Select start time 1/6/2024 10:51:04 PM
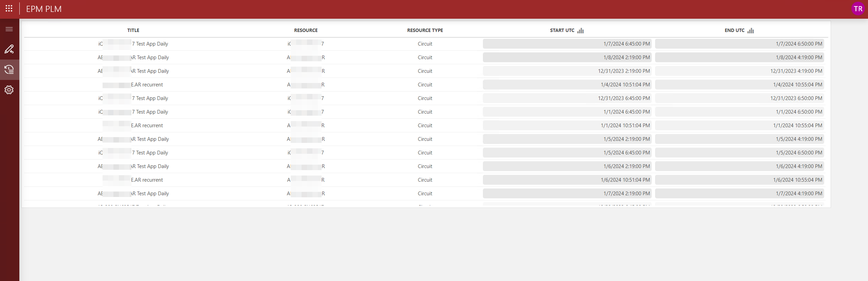This screenshot has width=868, height=281. pos(567,180)
